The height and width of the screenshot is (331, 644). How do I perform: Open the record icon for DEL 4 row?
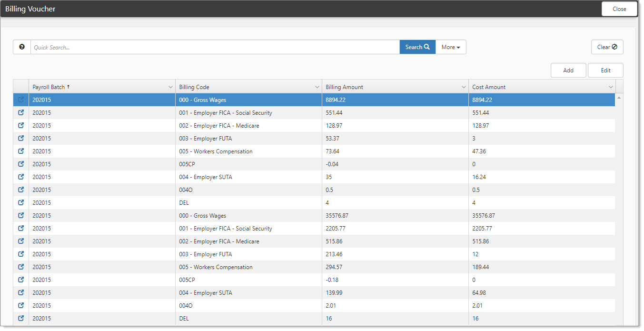21,203
